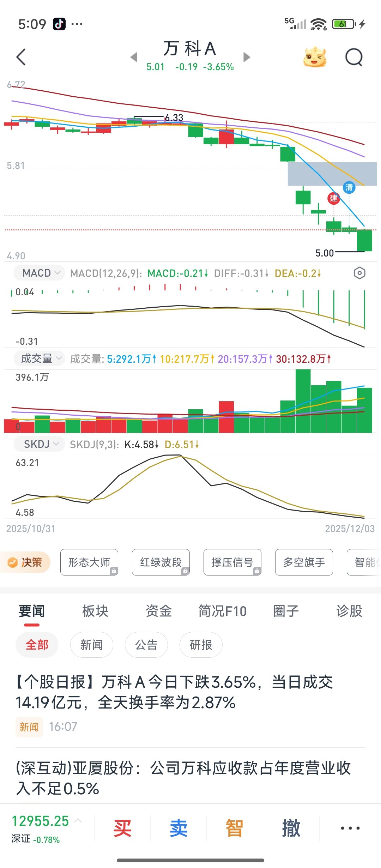The width and height of the screenshot is (381, 868).
Task: Tap the DEA:-0.2 value readout
Action: pyautogui.click(x=298, y=273)
